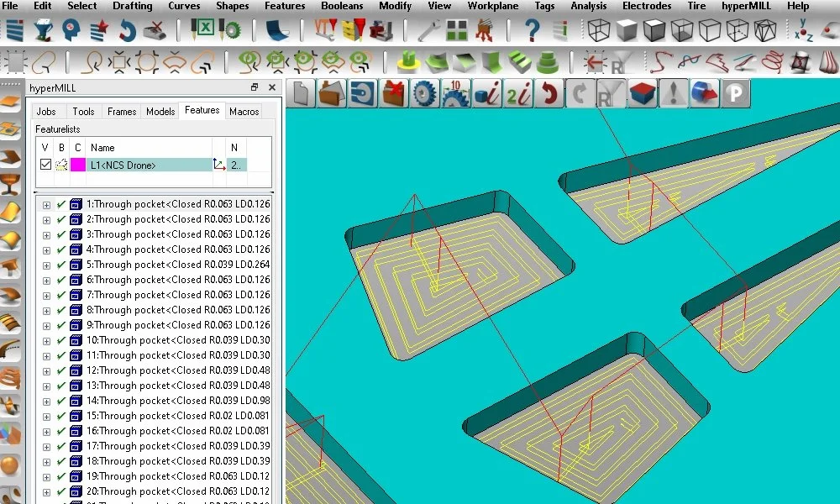Click the Name column header
The image size is (840, 504).
(x=149, y=147)
